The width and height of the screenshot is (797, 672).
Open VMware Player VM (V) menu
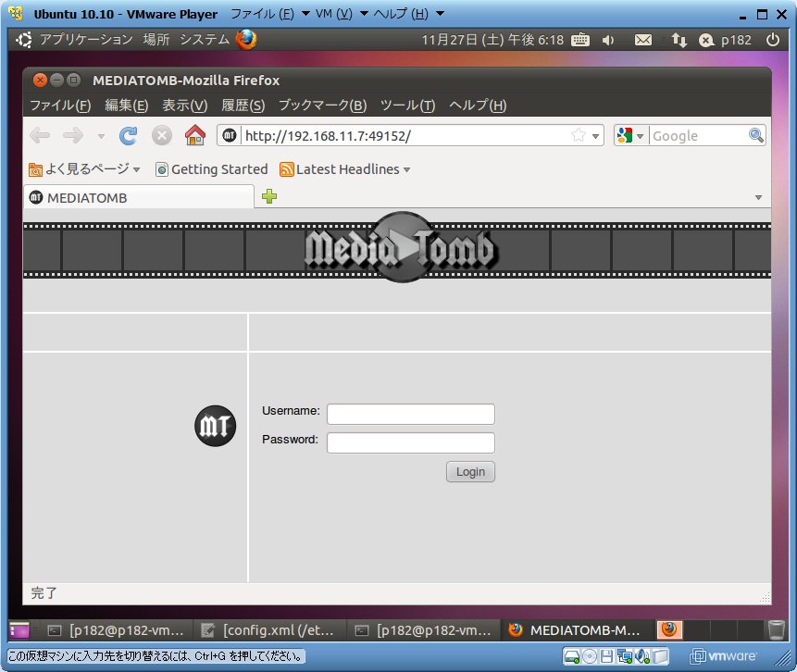341,14
